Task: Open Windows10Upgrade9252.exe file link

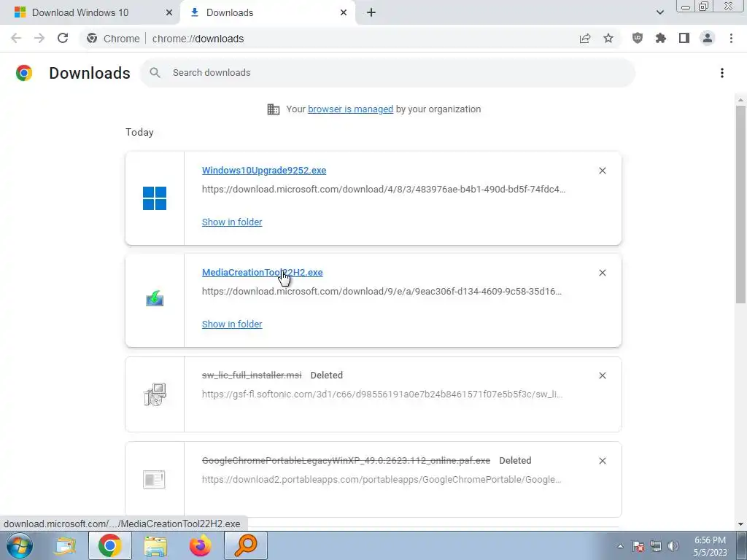Action: pyautogui.click(x=264, y=171)
